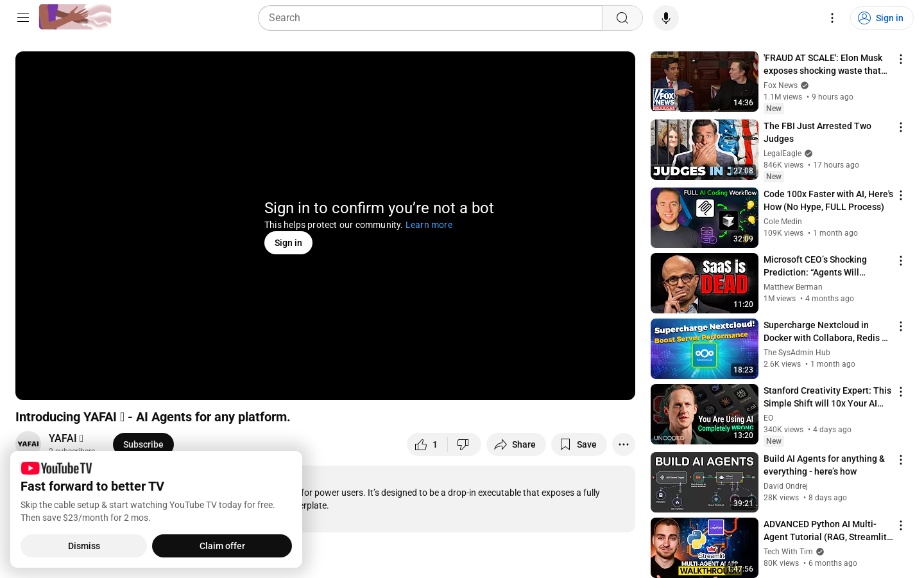Open Stanford Creativity Expert video title

827,397
